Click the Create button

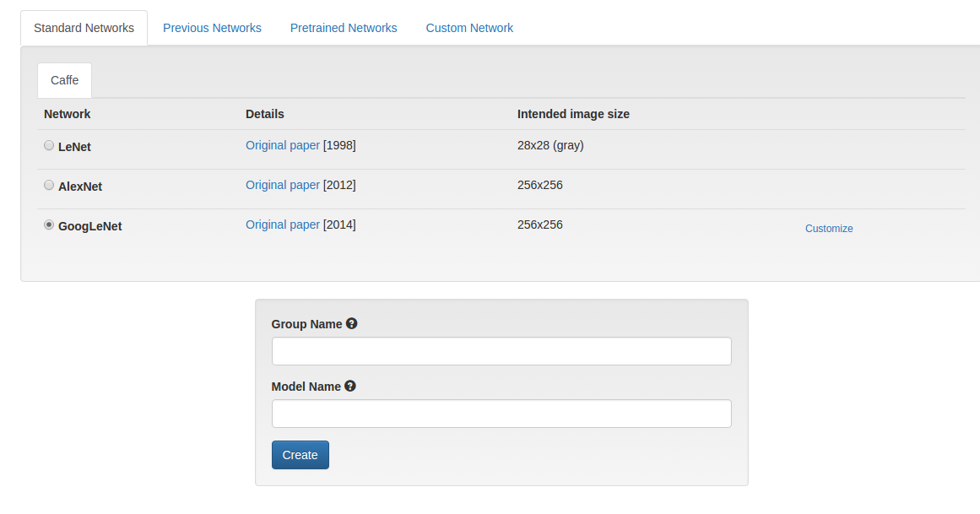pyautogui.click(x=300, y=455)
